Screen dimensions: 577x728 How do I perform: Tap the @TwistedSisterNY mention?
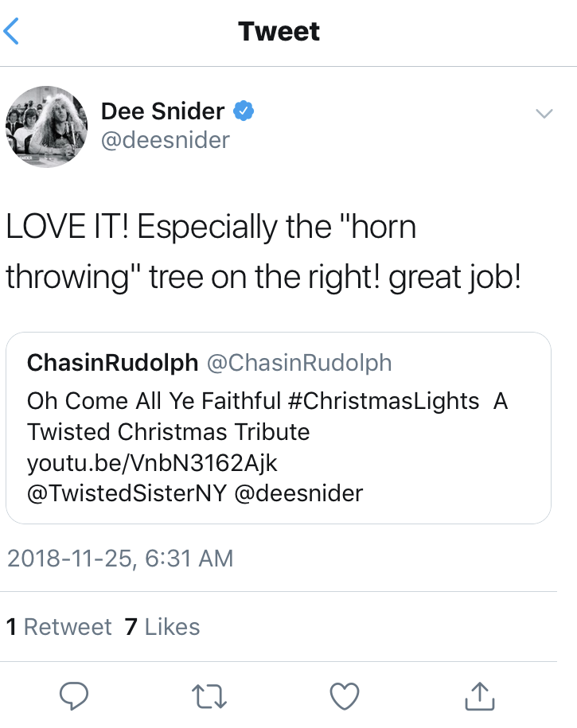point(127,493)
